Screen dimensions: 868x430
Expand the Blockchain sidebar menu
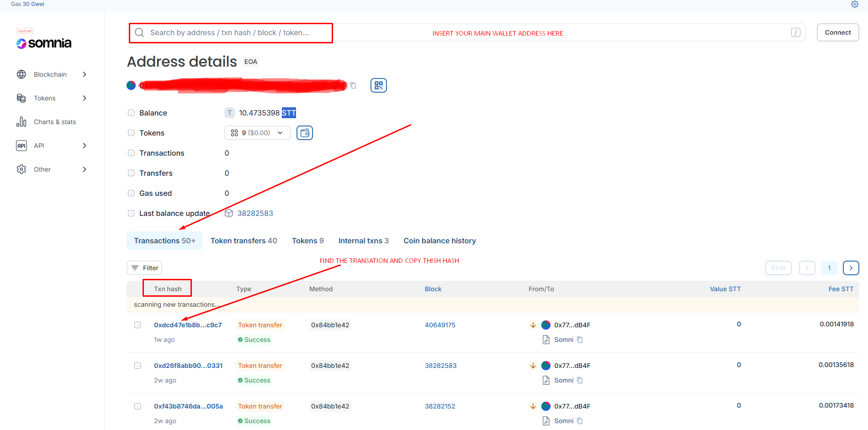(51, 74)
